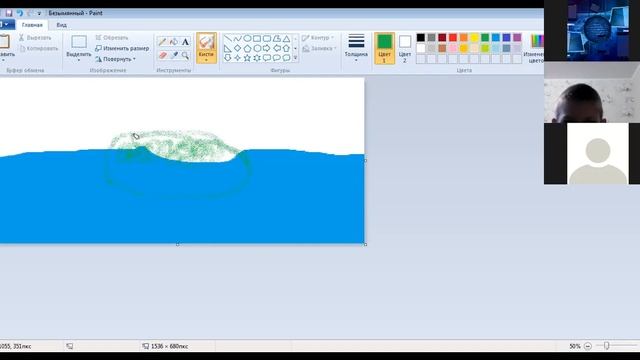
Task: Click the Undo arrow in title bar
Action: 19,13
